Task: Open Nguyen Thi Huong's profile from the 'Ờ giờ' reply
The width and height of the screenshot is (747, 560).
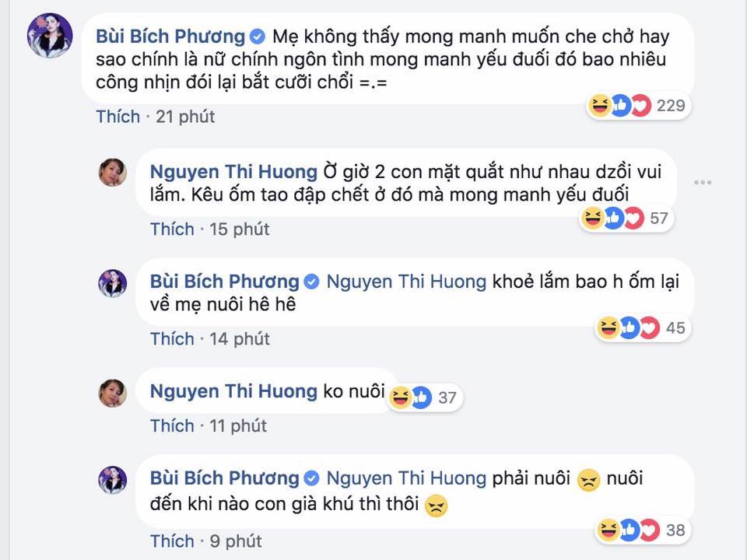Action: [233, 172]
